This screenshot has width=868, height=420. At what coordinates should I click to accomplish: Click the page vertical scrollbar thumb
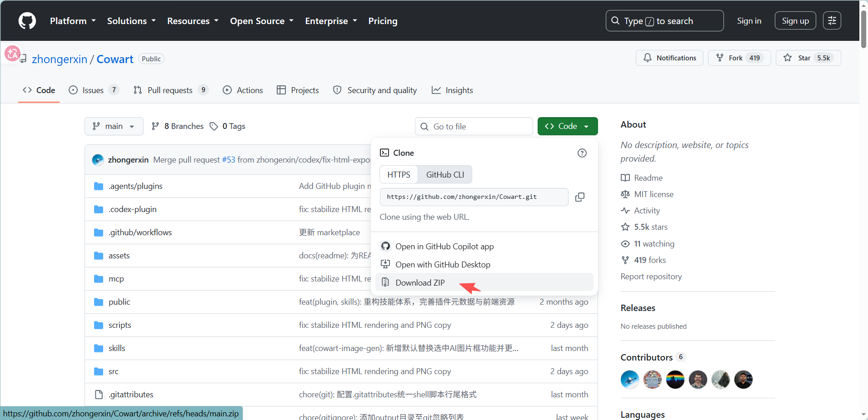point(863,29)
